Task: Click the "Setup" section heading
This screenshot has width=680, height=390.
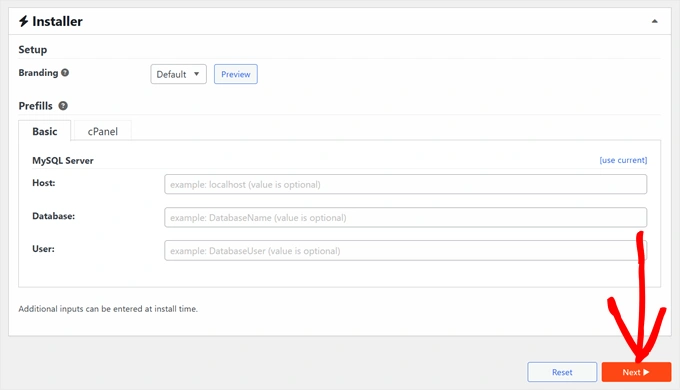Action: 33,49
